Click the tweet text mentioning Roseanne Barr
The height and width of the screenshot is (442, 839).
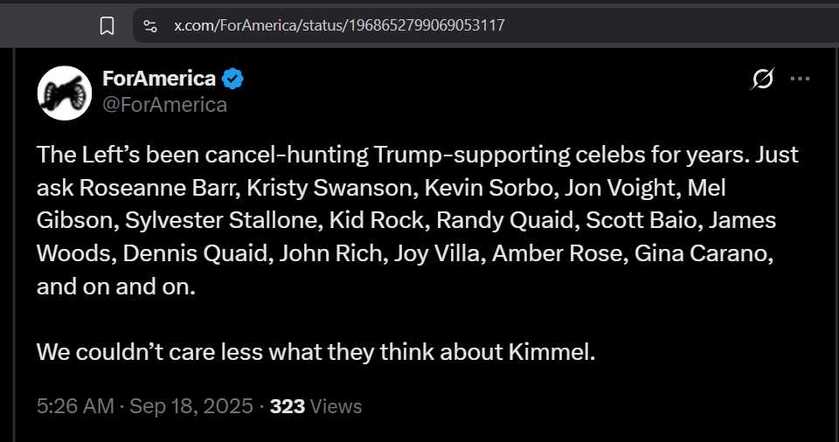pos(417,220)
